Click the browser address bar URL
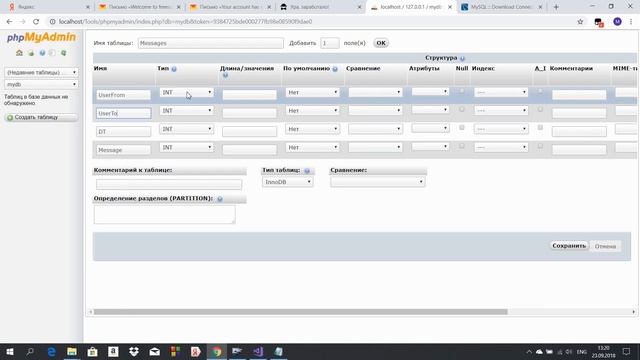The height and width of the screenshot is (360, 640). (186, 22)
